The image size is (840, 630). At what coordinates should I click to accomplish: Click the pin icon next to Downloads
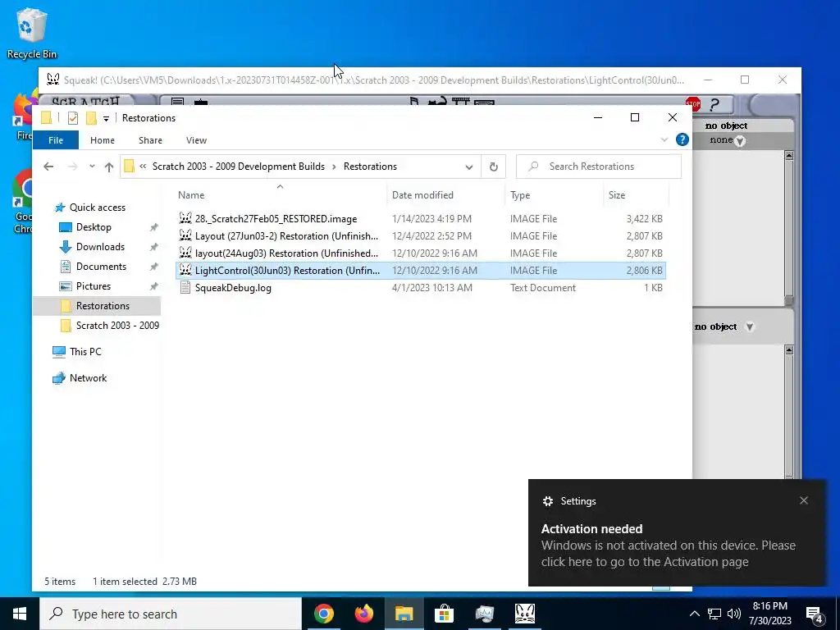pyautogui.click(x=153, y=247)
